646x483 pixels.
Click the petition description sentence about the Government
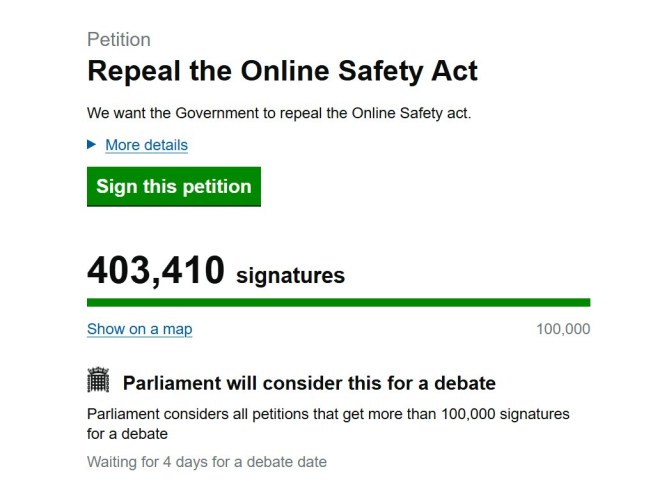(x=278, y=112)
